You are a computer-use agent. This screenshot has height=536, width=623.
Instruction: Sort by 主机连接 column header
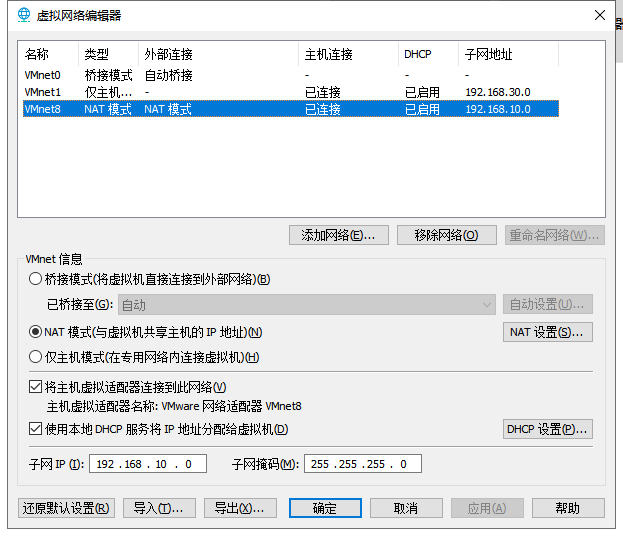[349, 54]
